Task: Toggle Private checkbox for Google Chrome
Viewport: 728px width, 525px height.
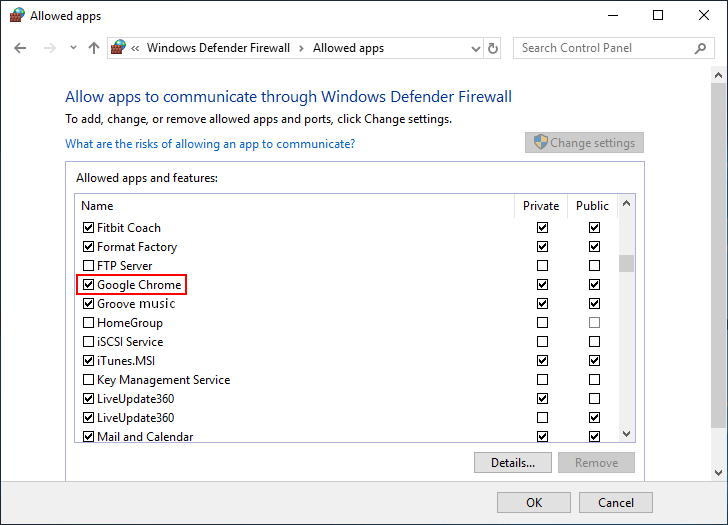Action: pyautogui.click(x=542, y=285)
